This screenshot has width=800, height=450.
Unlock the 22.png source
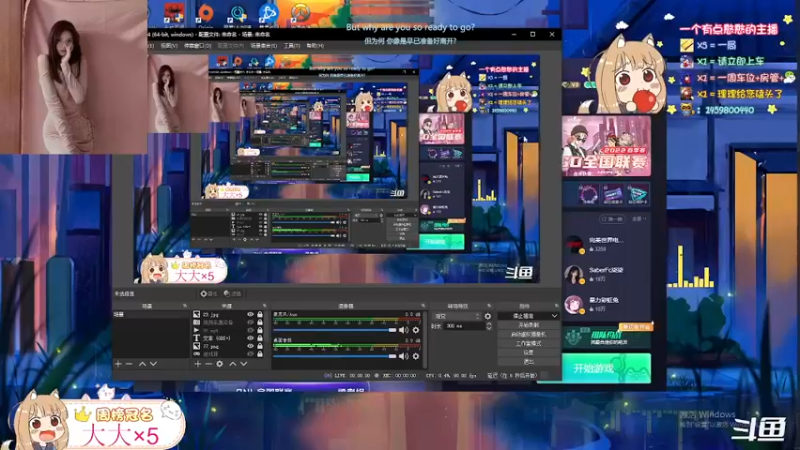(x=260, y=346)
